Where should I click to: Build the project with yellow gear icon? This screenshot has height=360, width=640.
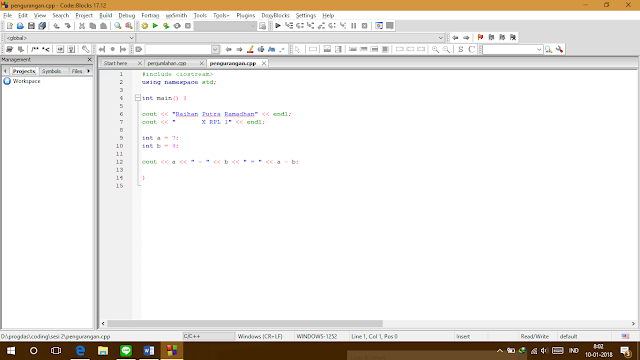tap(144, 26)
